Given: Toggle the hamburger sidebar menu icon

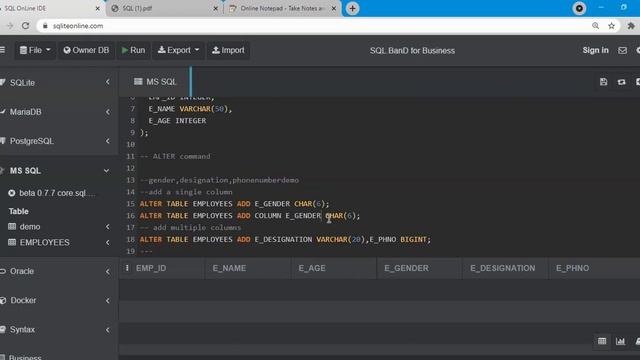Looking at the screenshot, I should (x=2, y=50).
